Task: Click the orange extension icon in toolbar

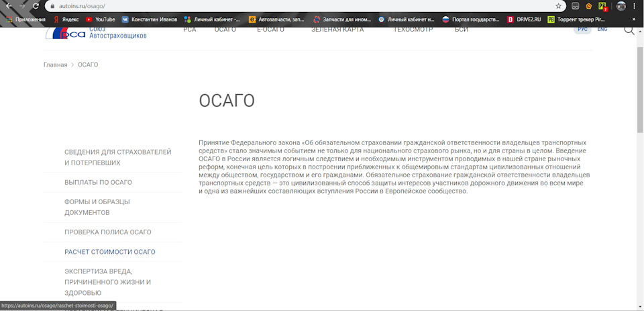Action: pyautogui.click(x=588, y=6)
